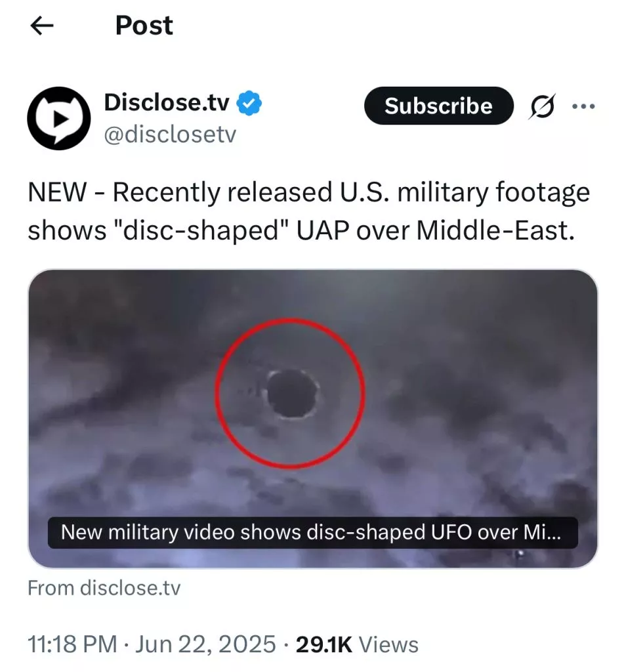This screenshot has width=626, height=672.
Task: Tap the video caption overlay text
Action: point(311,532)
